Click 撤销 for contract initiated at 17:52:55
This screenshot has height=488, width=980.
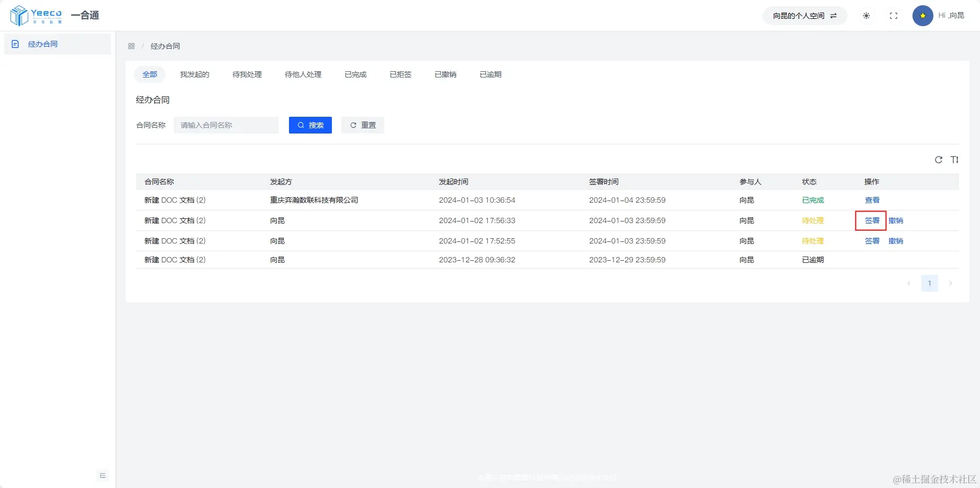tap(896, 241)
